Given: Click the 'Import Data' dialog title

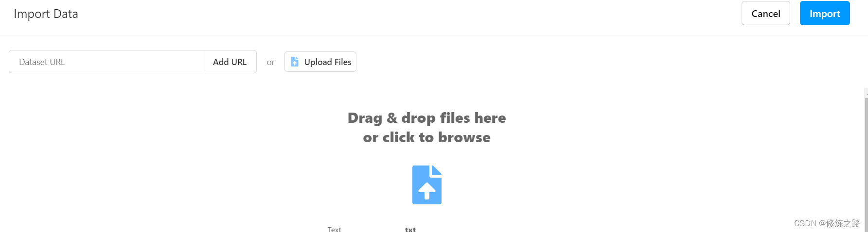Looking at the screenshot, I should (46, 14).
